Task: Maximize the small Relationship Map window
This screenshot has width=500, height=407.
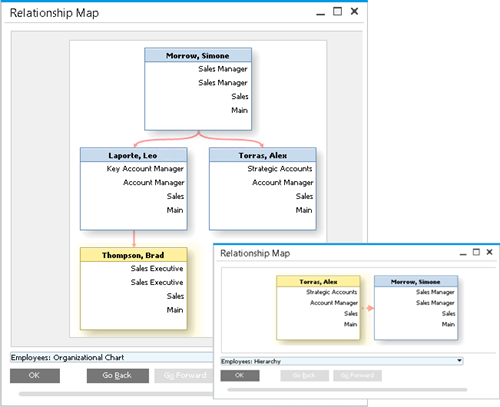Action: [476, 252]
